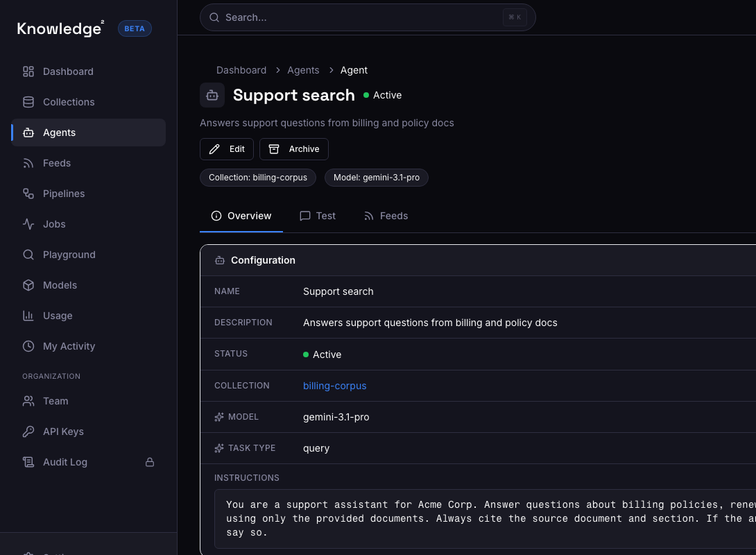This screenshot has width=756, height=555.
Task: Click the lock icon beside Audit Log
Action: (x=149, y=462)
